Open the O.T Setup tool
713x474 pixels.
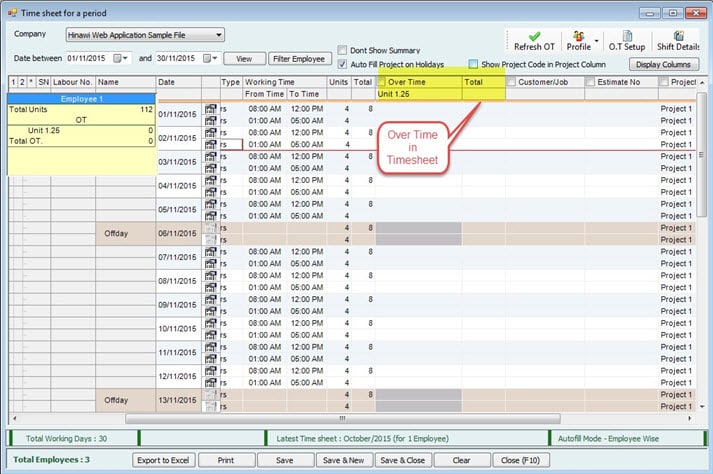click(x=627, y=41)
